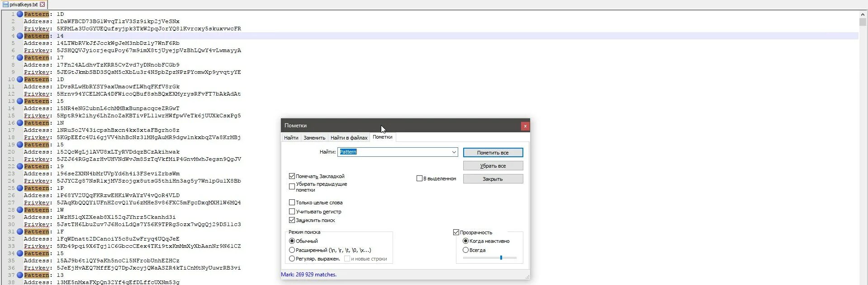Click Address 17Fn24ALdhvTzKRR5CvZvd7yDNnobFCGb9 on line 8
868x285 pixels.
pos(118,65)
